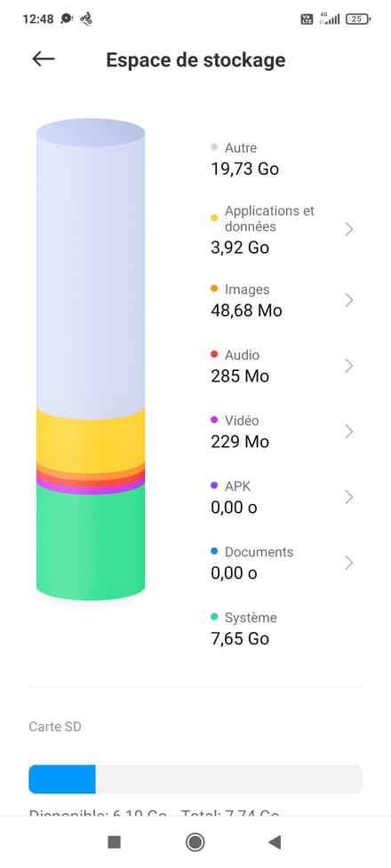Expand Applications et données chevron
The width and height of the screenshot is (391, 868).
349,229
